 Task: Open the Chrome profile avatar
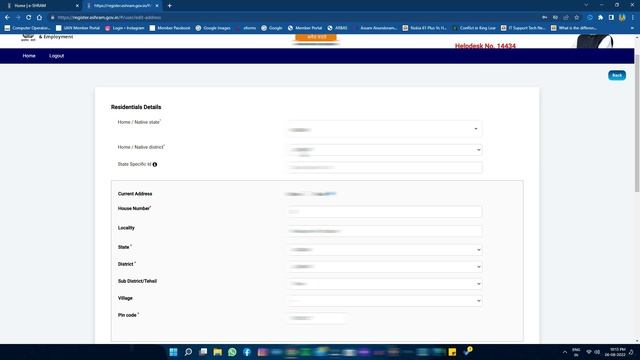[x=622, y=18]
